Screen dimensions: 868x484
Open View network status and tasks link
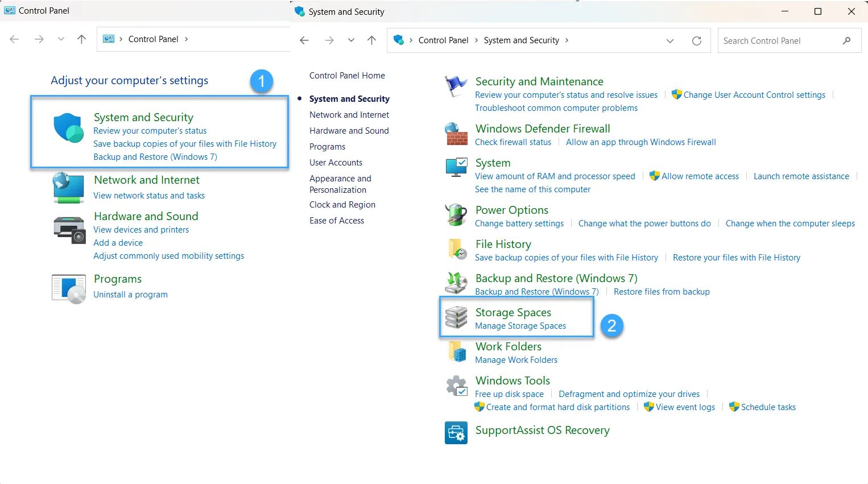tap(149, 196)
